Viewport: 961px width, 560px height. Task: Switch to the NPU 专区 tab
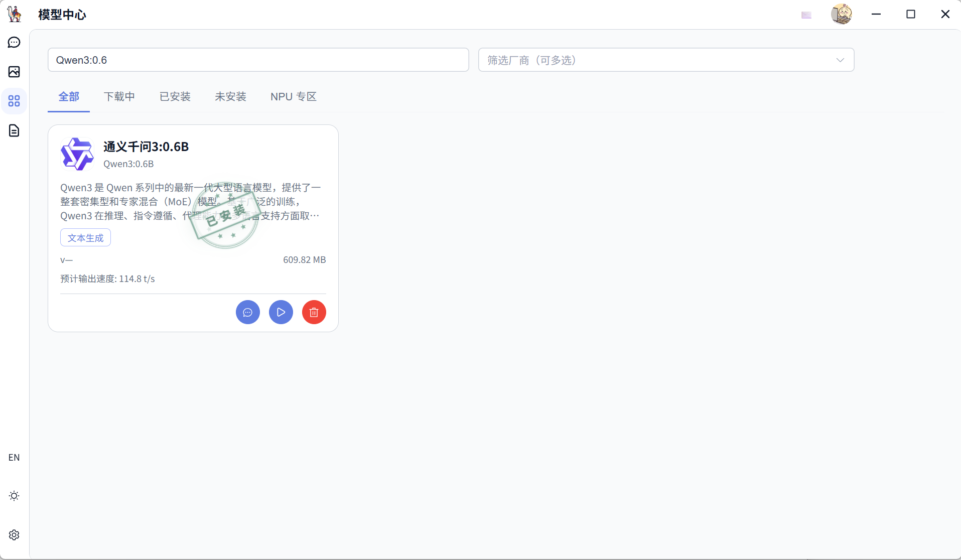click(294, 96)
